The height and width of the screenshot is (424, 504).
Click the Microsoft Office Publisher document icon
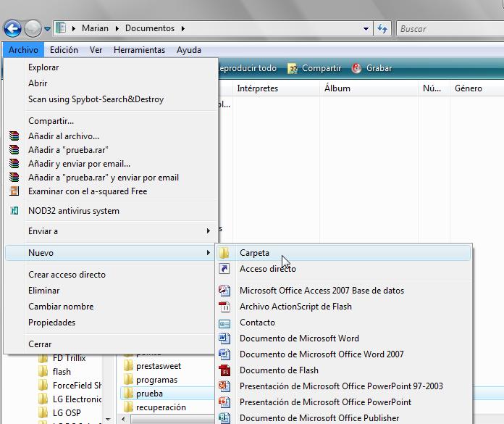point(224,418)
